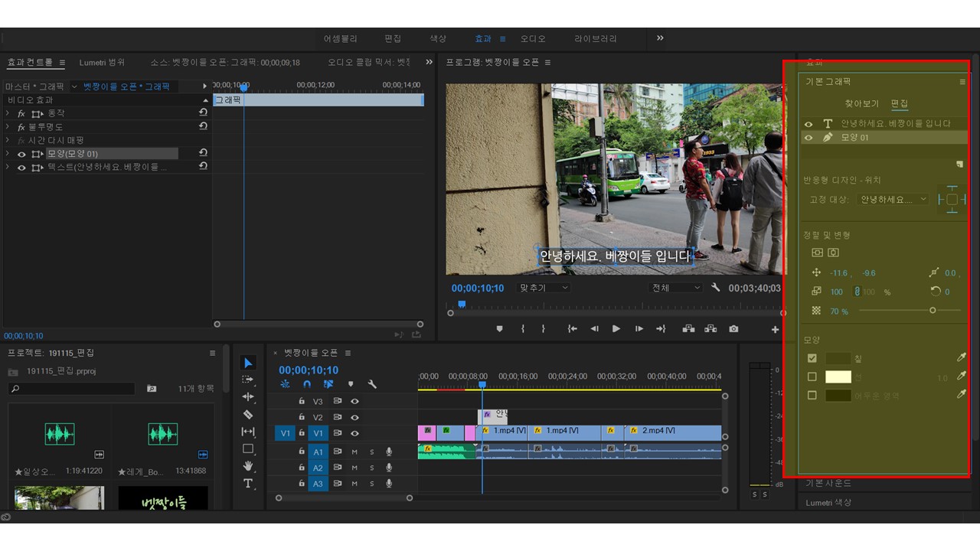980x551 pixels.
Task: Click the new layer icon in Essential Graphics
Action: click(958, 164)
